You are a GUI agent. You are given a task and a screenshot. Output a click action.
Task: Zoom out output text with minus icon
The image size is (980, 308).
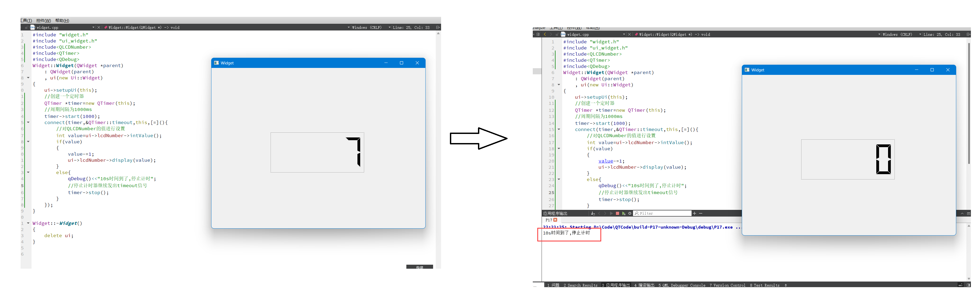(700, 213)
